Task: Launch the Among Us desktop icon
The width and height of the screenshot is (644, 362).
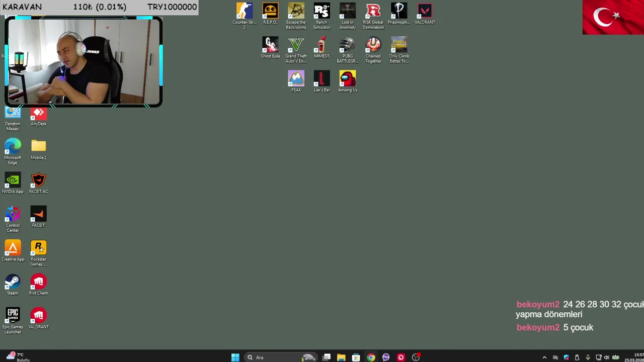Action: 347,81
